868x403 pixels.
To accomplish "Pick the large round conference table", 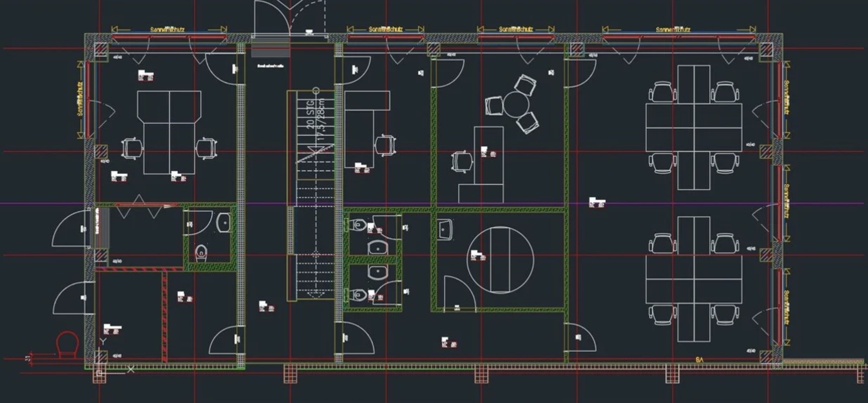I will [500, 260].
